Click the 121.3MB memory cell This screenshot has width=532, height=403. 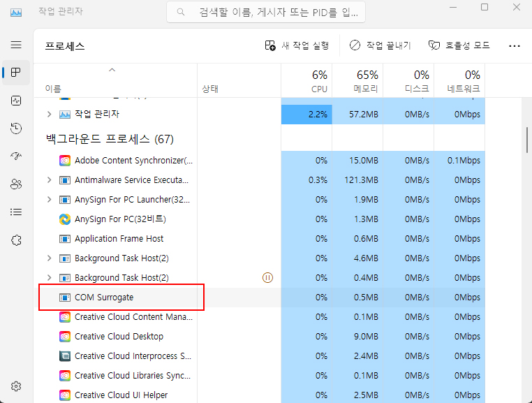357,180
